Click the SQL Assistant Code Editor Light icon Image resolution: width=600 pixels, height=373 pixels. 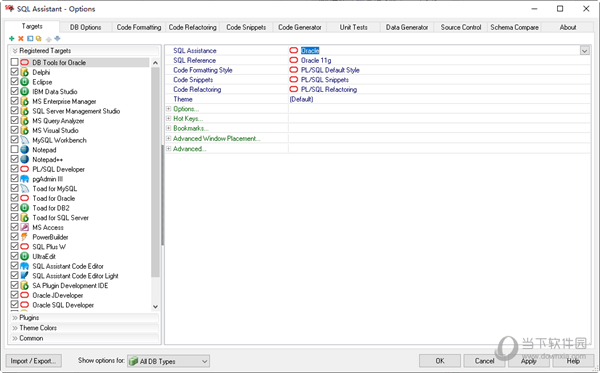coord(24,275)
